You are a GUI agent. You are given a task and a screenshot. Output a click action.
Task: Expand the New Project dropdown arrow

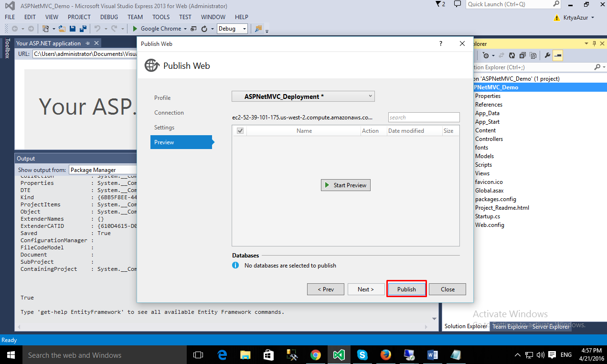tap(54, 29)
